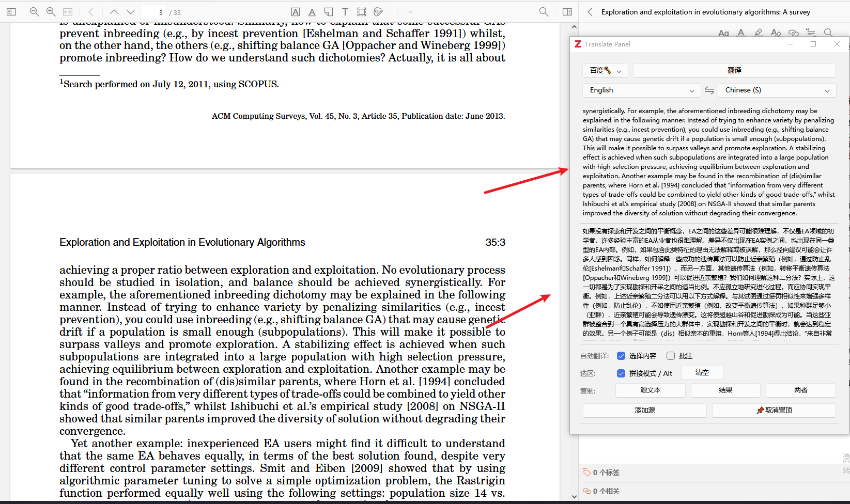Click the item title 'Exploration and exploitation in evolutionary algorithms'

click(706, 12)
